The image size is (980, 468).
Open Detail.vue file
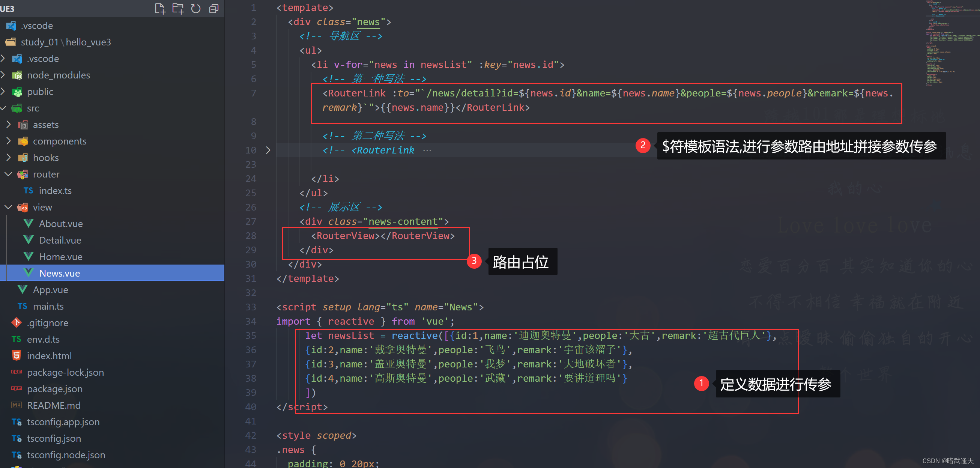pos(60,240)
